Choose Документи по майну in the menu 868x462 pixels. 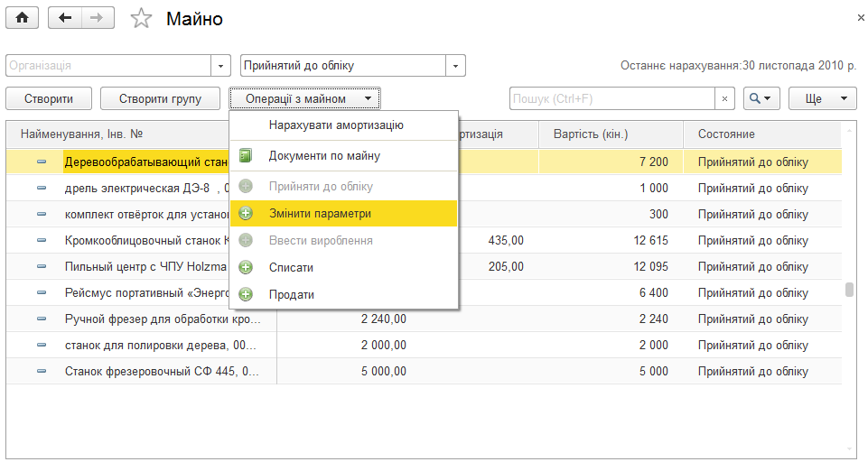click(x=344, y=155)
